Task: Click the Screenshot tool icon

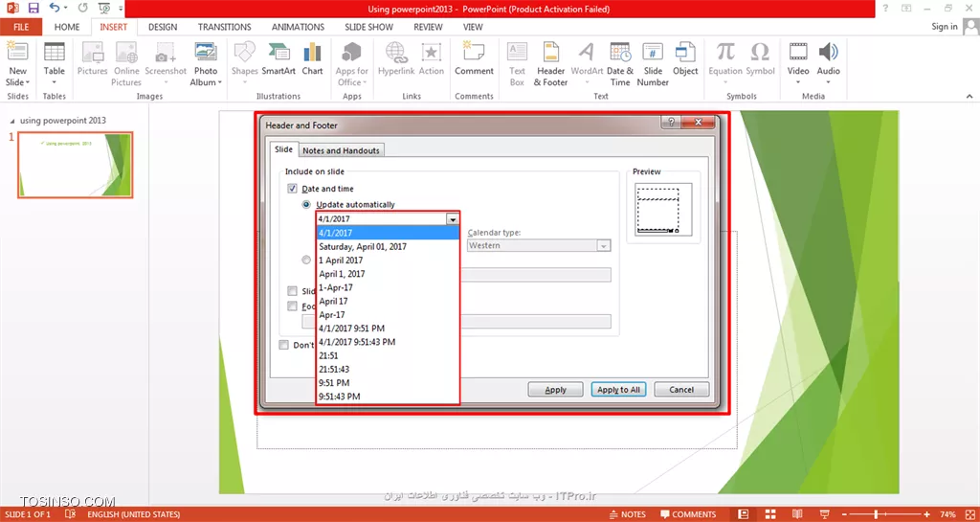Action: coord(166,52)
